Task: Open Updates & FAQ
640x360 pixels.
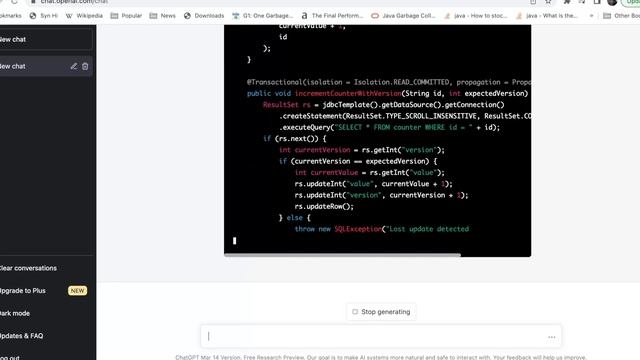Action: click(21, 336)
